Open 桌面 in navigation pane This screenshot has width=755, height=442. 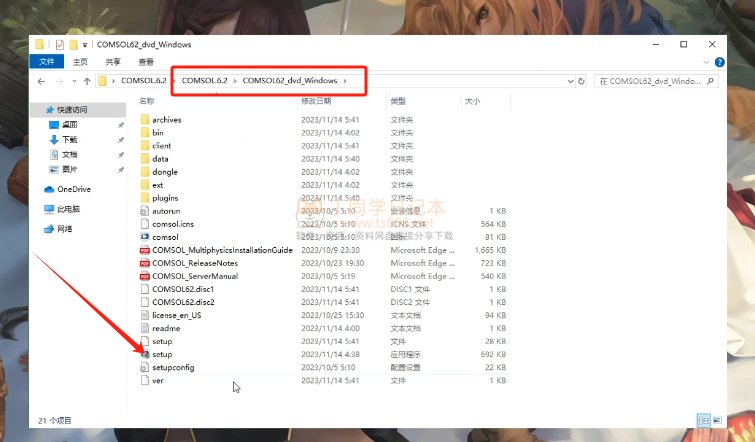[x=69, y=125]
